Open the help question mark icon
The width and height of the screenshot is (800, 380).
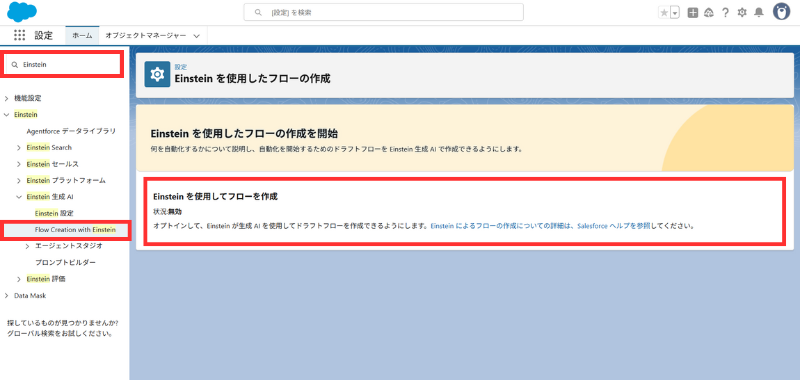pyautogui.click(x=725, y=13)
